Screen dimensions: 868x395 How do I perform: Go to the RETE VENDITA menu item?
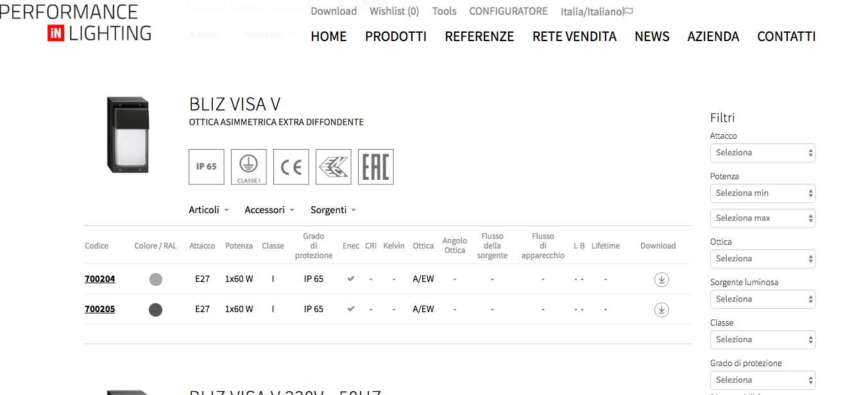[x=574, y=37]
